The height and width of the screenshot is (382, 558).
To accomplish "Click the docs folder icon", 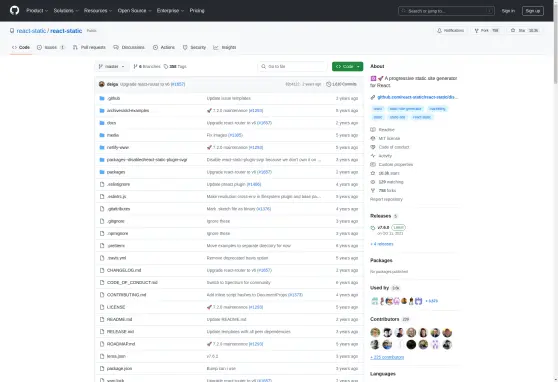I will (x=102, y=123).
